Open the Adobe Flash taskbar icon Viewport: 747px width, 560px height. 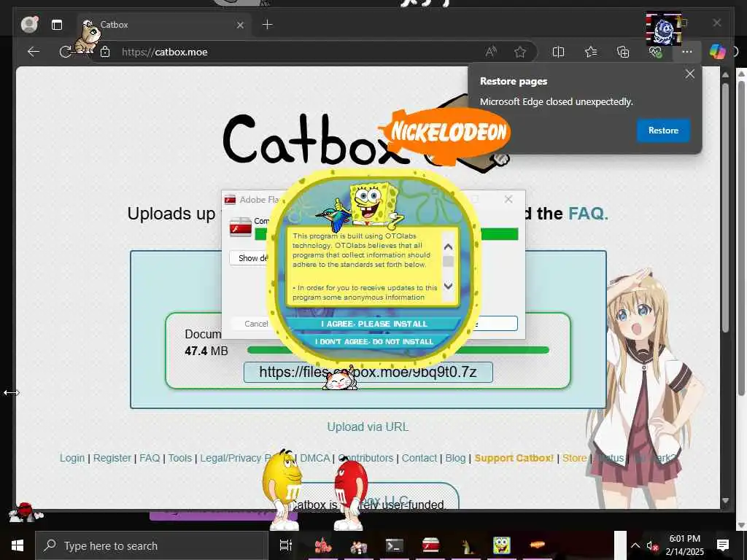(430, 545)
